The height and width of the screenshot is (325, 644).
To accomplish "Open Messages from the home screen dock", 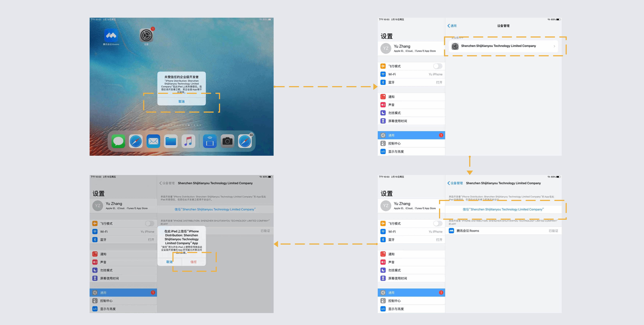I will click(118, 141).
